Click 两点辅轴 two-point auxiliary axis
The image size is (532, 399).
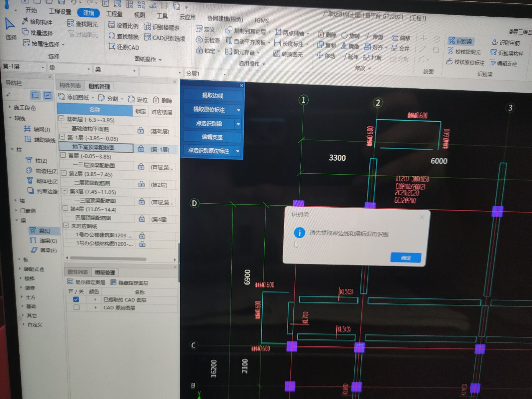[x=290, y=33]
